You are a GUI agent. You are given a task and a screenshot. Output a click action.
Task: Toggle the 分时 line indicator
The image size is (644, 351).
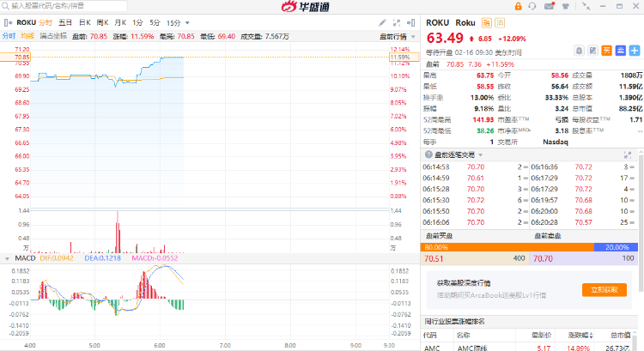coord(9,36)
